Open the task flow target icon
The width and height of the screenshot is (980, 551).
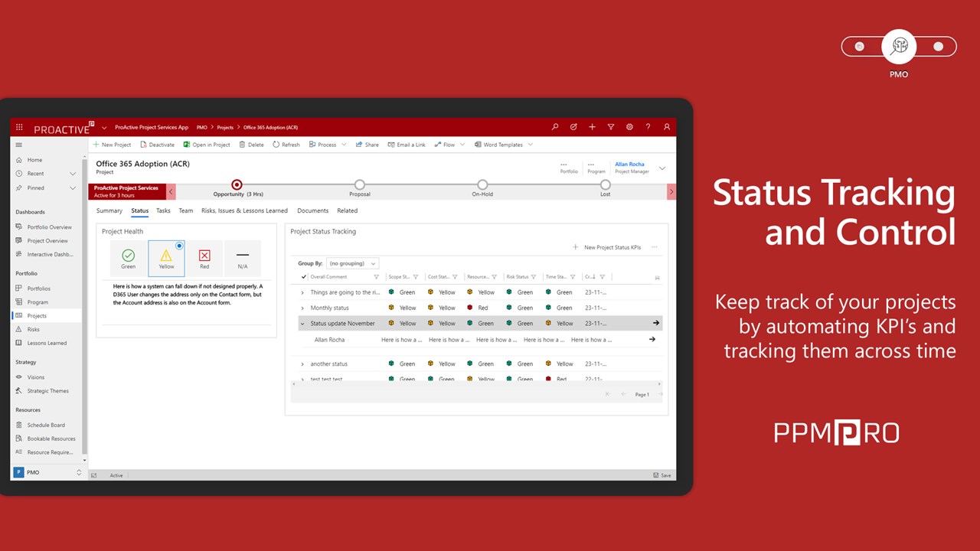pos(573,127)
